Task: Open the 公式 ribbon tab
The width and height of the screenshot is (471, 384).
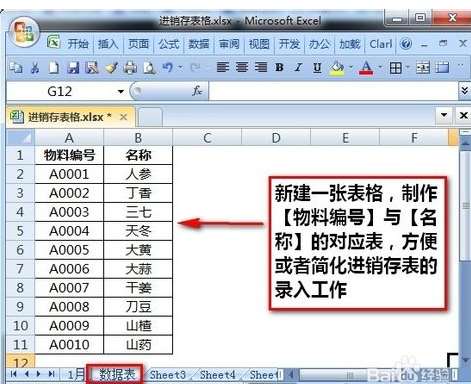Action: [169, 44]
